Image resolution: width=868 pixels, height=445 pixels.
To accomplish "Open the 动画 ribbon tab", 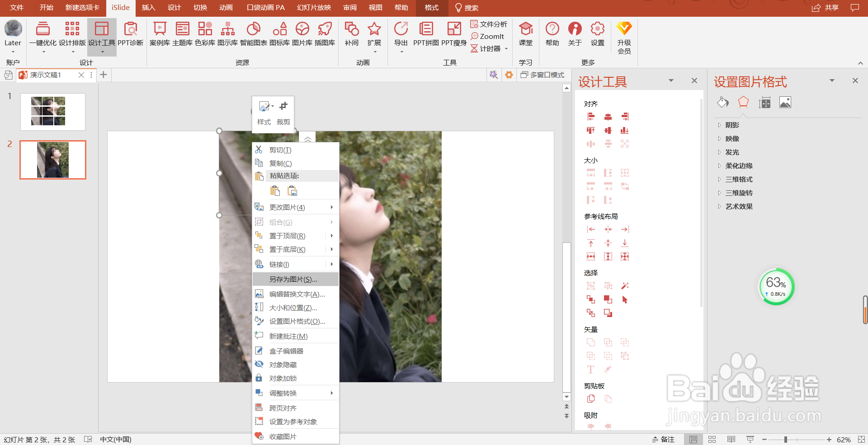I will pyautogui.click(x=226, y=8).
